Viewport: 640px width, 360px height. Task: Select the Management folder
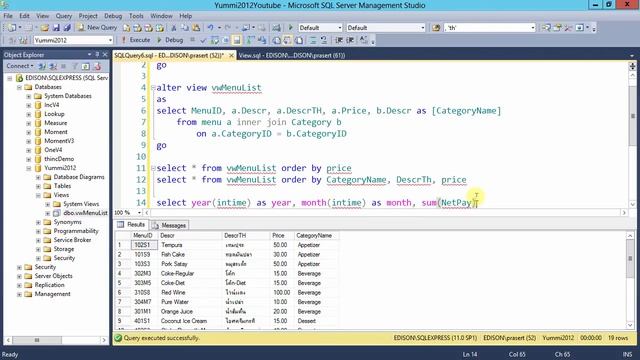point(52,294)
